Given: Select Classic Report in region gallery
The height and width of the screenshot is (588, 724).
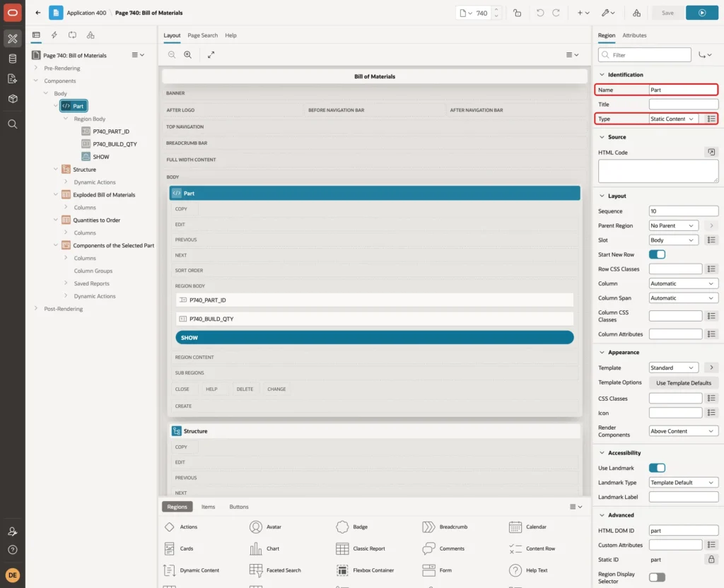Looking at the screenshot, I should click(361, 548).
